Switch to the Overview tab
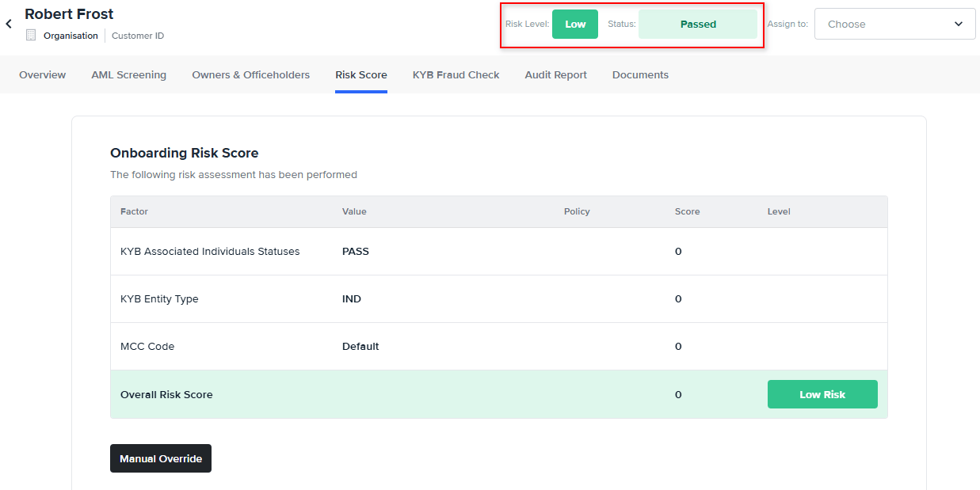The height and width of the screenshot is (490, 980). pos(42,75)
